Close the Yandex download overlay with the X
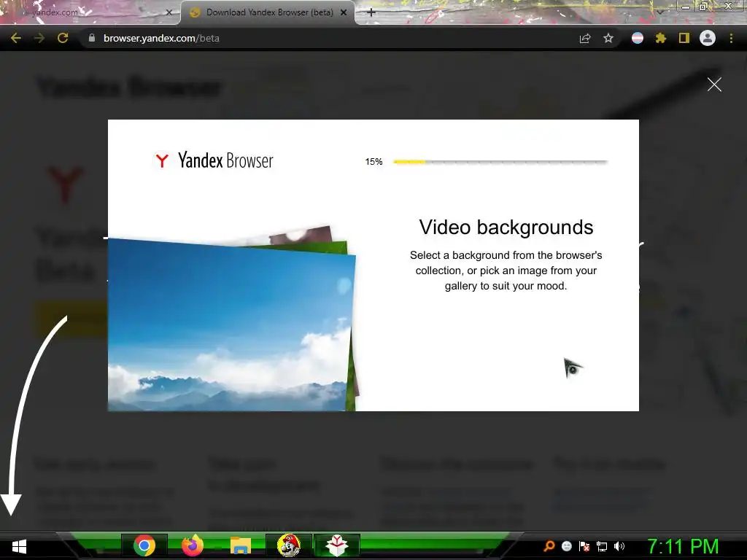The image size is (747, 560). click(x=714, y=85)
